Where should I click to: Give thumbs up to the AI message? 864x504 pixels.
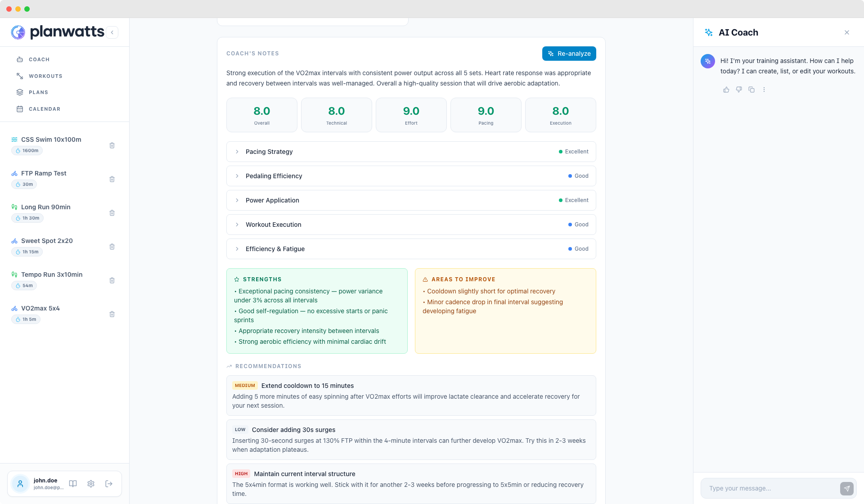(x=726, y=90)
